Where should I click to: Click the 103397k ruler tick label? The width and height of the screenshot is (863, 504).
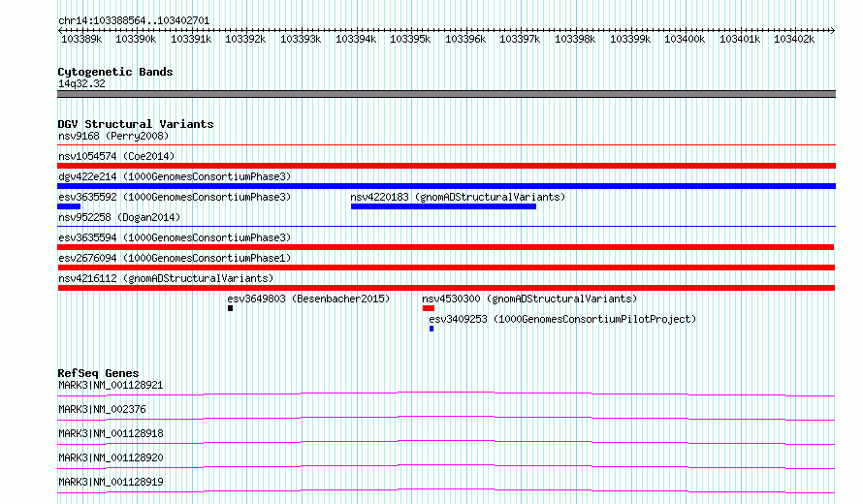click(520, 39)
